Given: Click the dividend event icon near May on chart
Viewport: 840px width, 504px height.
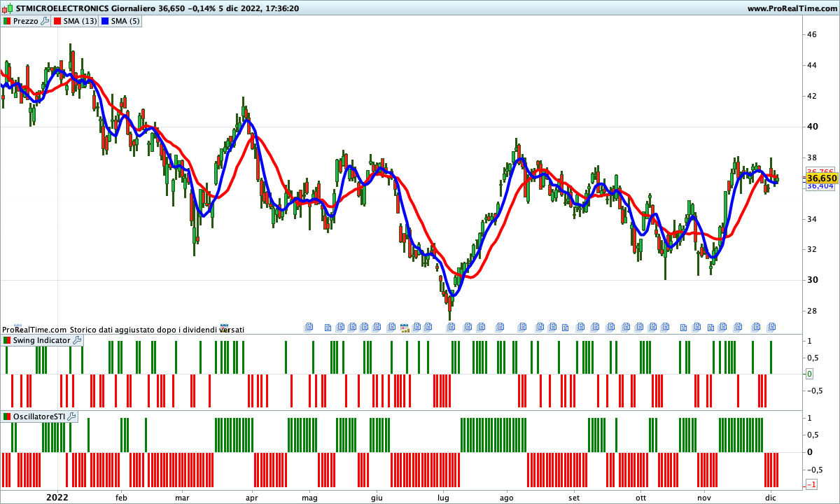Looking at the screenshot, I should pyautogui.click(x=310, y=326).
